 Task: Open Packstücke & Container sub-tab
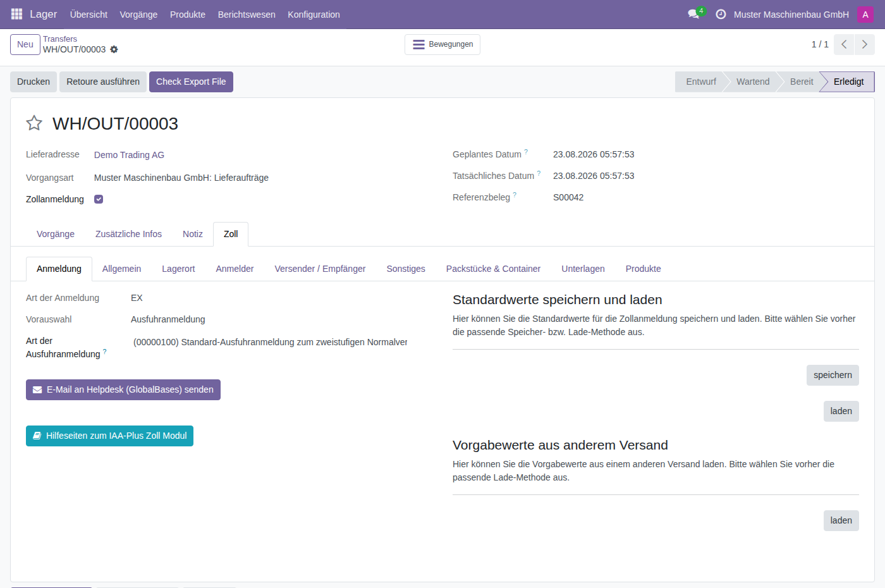pyautogui.click(x=493, y=269)
